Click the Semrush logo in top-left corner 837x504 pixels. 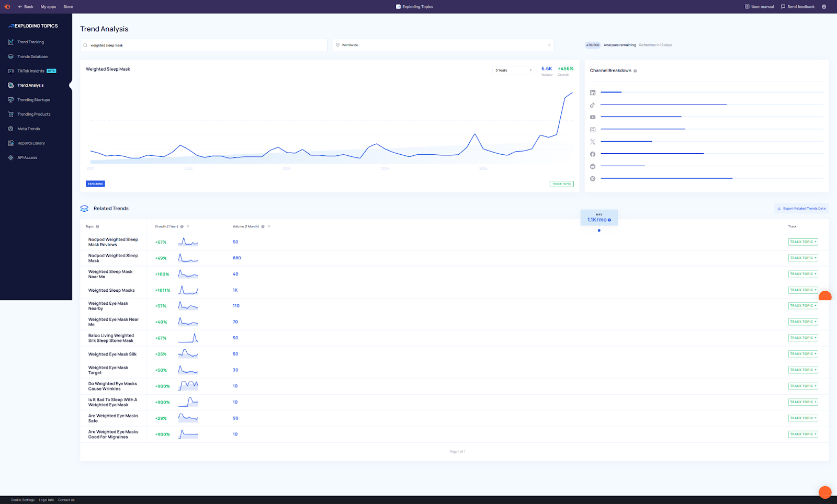coord(7,7)
